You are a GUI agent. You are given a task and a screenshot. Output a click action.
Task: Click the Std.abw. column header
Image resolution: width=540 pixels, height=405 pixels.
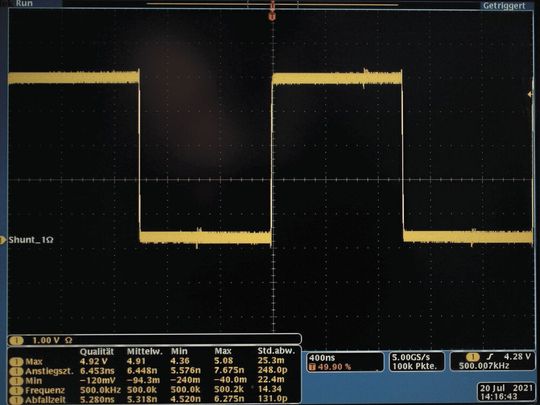pyautogui.click(x=276, y=351)
